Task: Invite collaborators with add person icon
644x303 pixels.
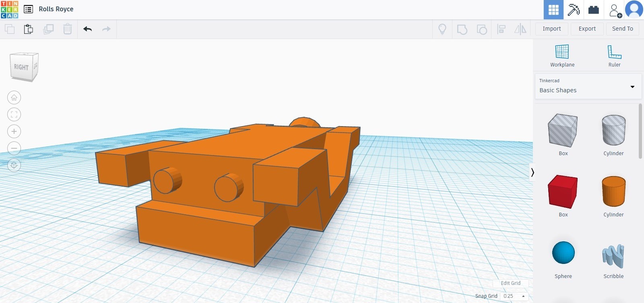Action: point(615,10)
